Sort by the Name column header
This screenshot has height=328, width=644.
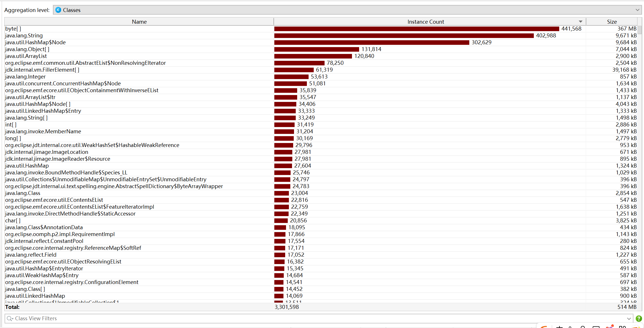coord(139,22)
